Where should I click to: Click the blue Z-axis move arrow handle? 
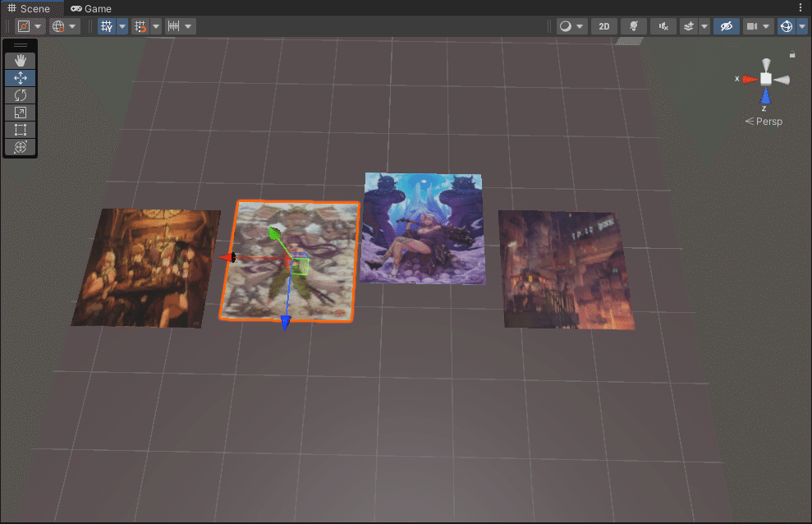tap(286, 323)
